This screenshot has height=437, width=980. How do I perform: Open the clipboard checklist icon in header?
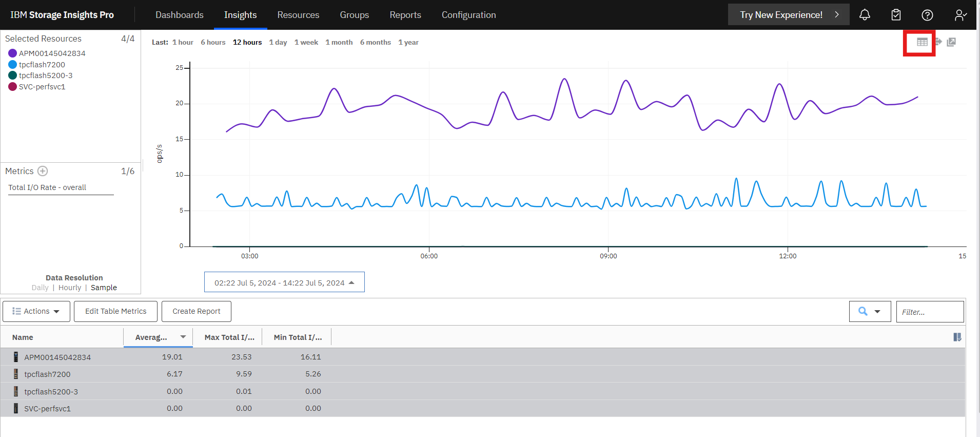click(896, 15)
